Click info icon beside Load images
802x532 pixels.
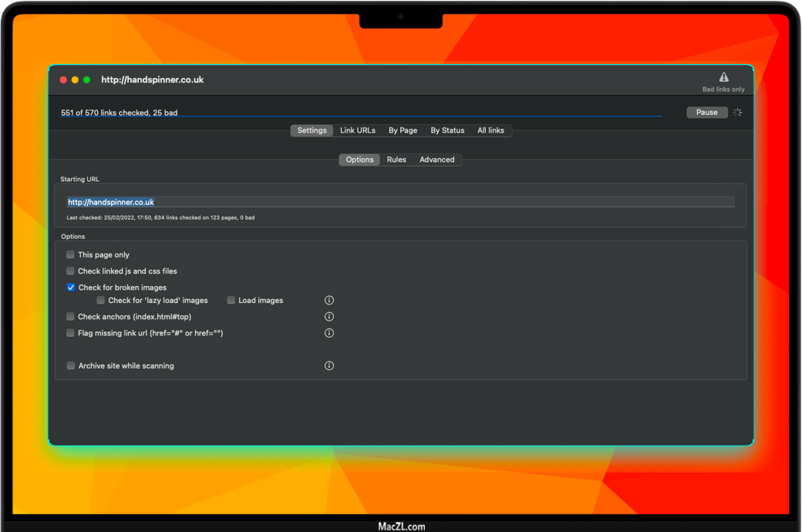pos(329,300)
